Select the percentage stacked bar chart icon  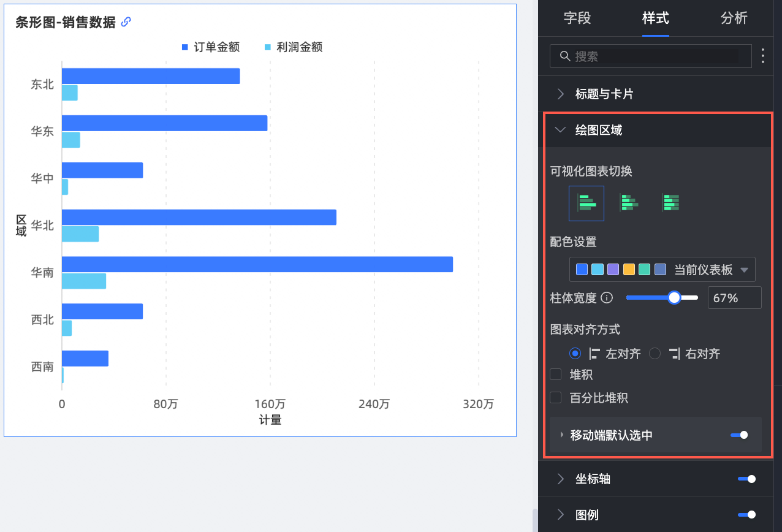coord(670,203)
